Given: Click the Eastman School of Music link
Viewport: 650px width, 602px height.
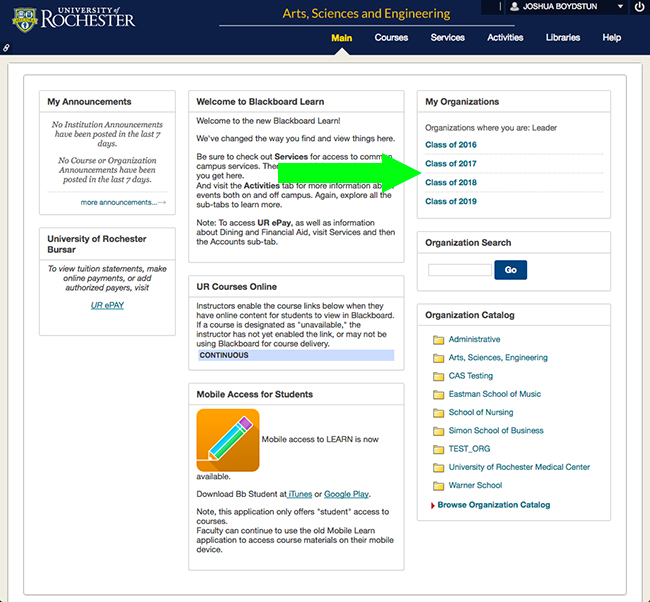Looking at the screenshot, I should 495,394.
